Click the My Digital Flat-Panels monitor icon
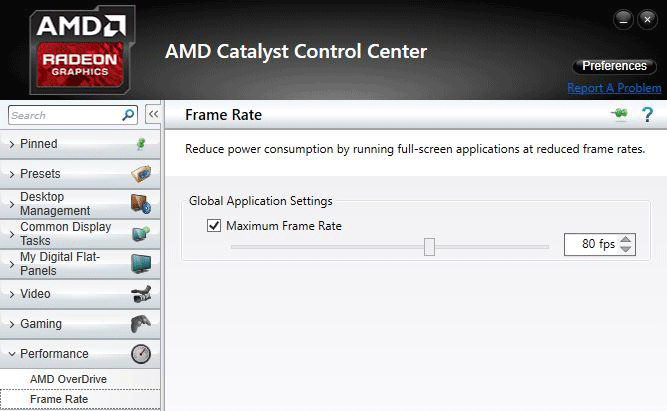The width and height of the screenshot is (667, 411). (141, 264)
